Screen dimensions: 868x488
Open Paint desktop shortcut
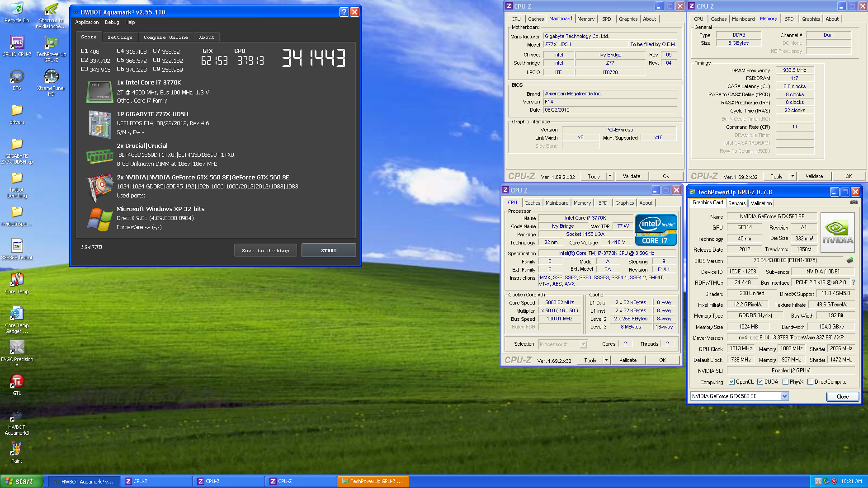[x=17, y=453]
